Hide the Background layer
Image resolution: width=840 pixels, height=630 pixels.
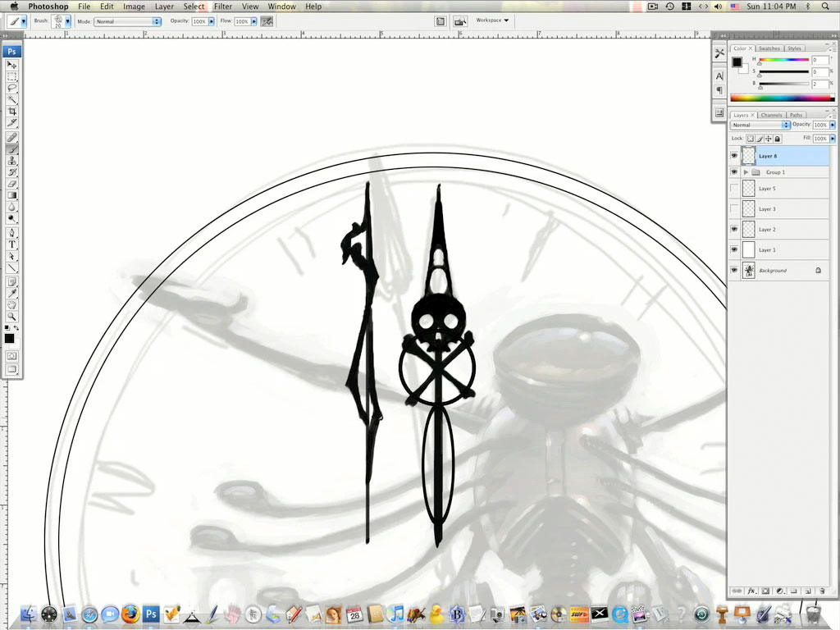(x=734, y=270)
